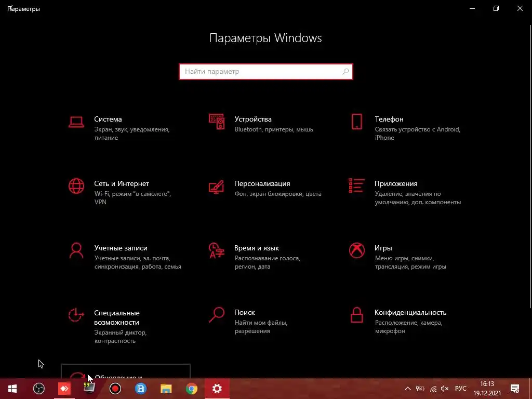Open the blue film strip app on taskbar
Screen dimensions: 532x399
[x=141, y=389]
